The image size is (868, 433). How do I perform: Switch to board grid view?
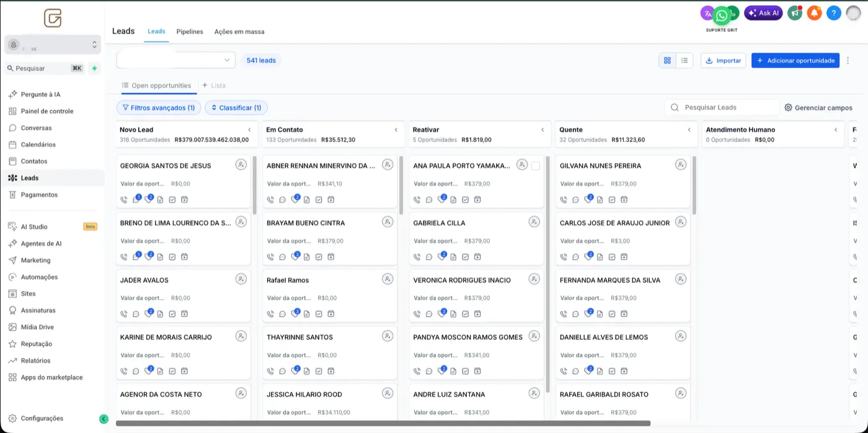click(x=667, y=61)
